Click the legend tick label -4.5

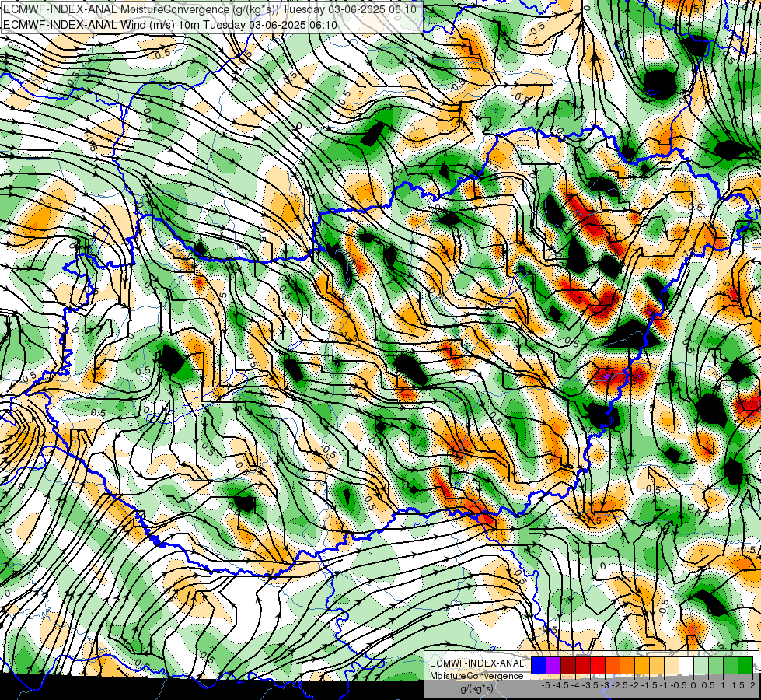point(561,685)
